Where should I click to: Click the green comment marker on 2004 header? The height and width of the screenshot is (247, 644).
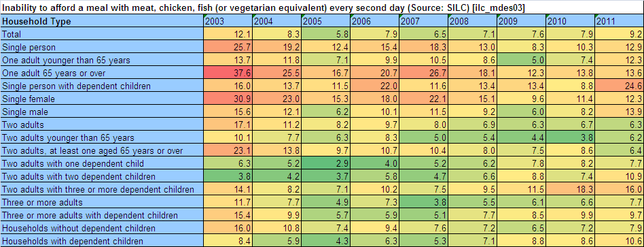(255, 17)
